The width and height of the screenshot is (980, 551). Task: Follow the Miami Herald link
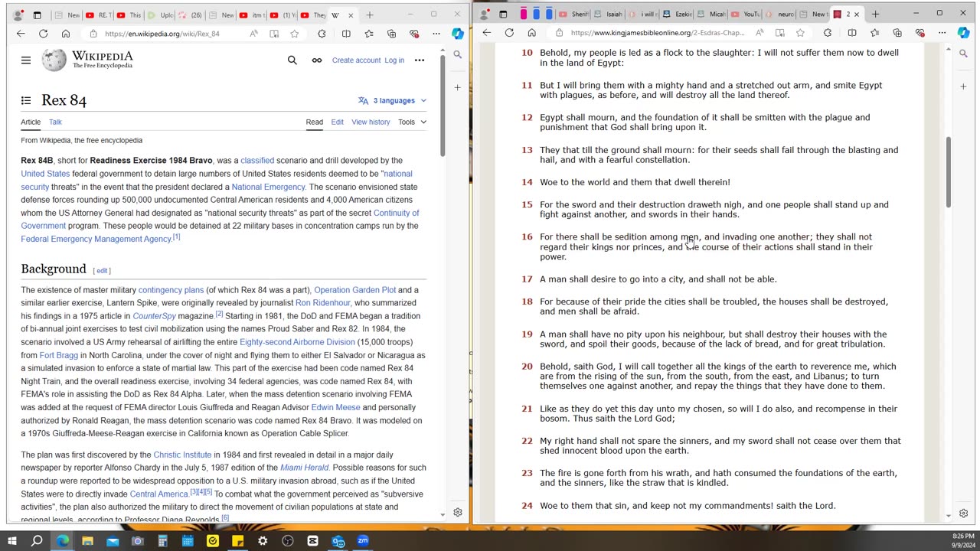(x=304, y=468)
